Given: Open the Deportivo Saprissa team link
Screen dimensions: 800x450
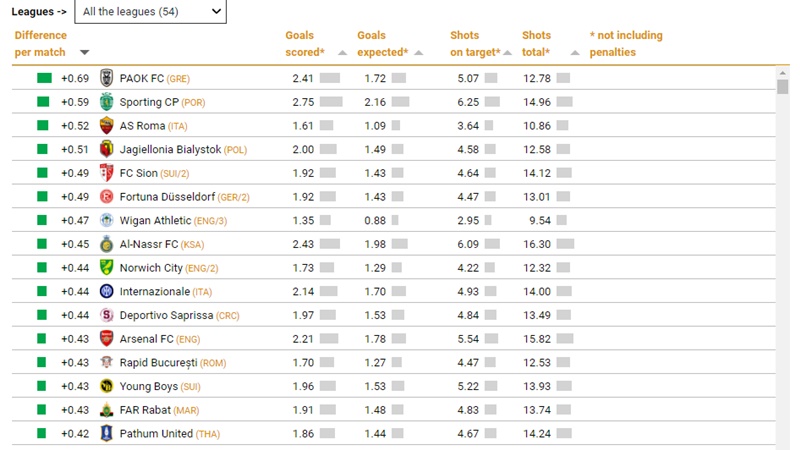Looking at the screenshot, I should click(x=165, y=315).
